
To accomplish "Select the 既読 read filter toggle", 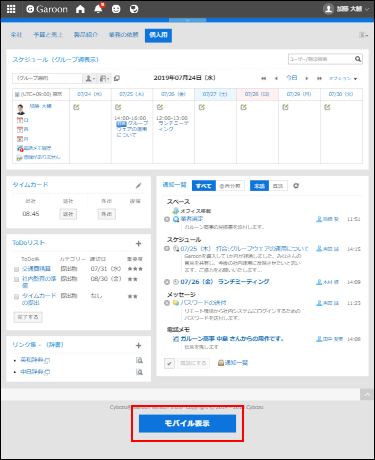I will click(x=278, y=186).
